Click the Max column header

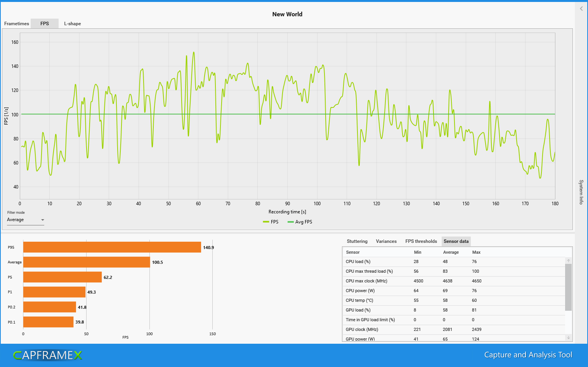pos(476,252)
